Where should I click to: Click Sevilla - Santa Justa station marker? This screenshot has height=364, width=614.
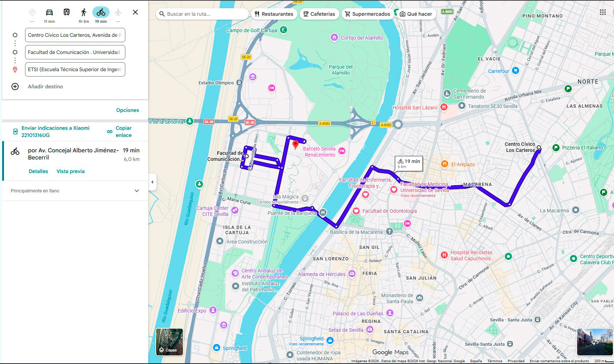[x=537, y=320]
